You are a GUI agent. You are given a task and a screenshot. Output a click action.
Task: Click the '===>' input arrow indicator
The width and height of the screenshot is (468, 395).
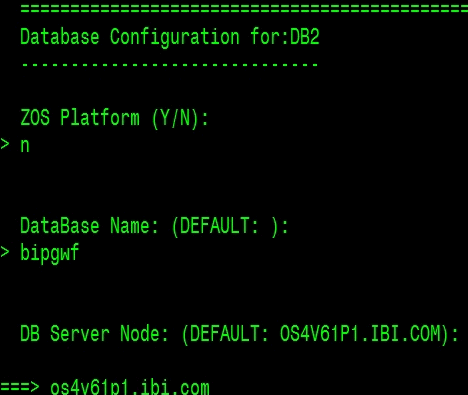pos(20,387)
